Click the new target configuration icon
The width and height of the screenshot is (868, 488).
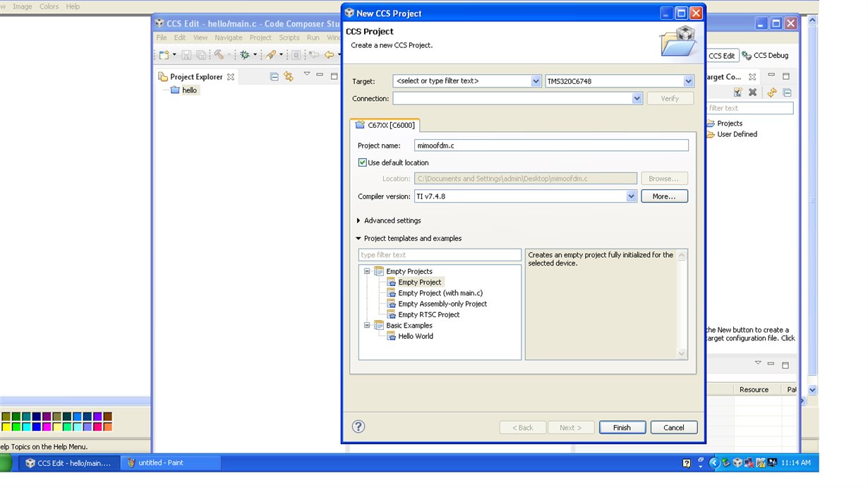click(x=737, y=93)
